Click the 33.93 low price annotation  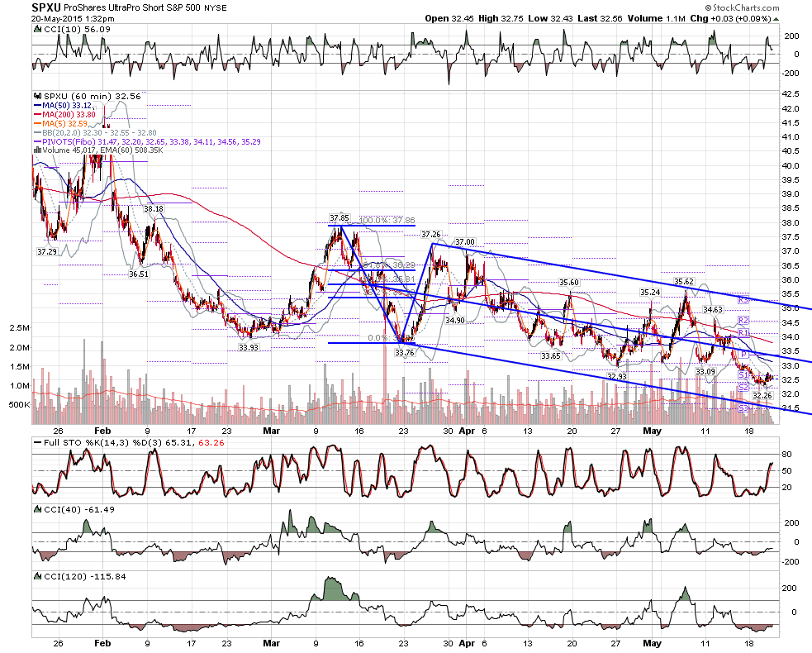[249, 348]
